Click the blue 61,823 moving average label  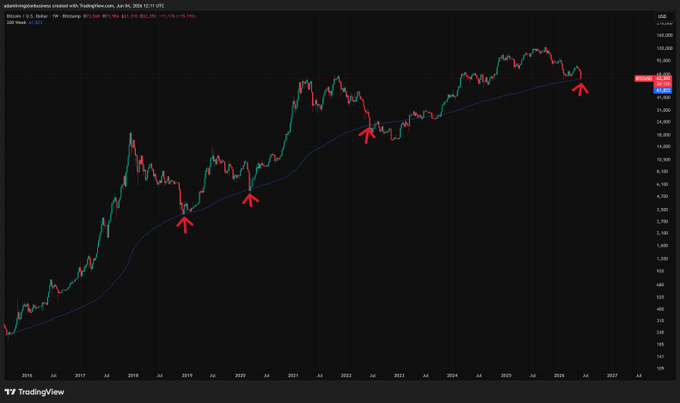(663, 90)
